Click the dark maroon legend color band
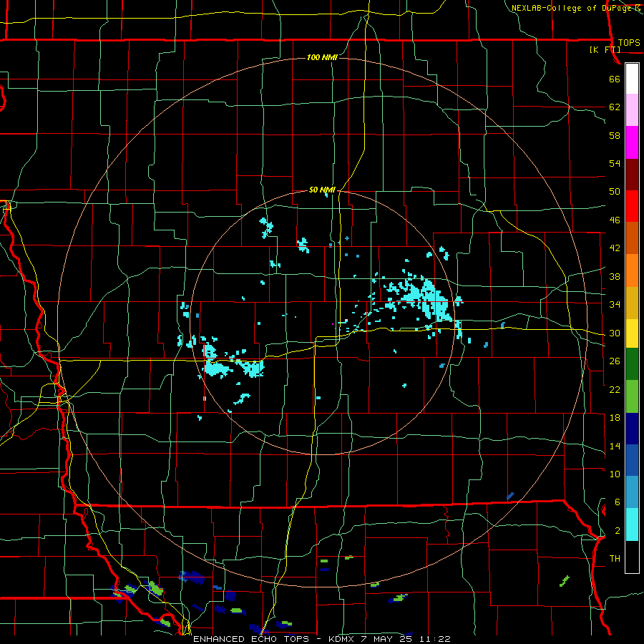Image resolution: width=644 pixels, height=644 pixels. pos(632,175)
